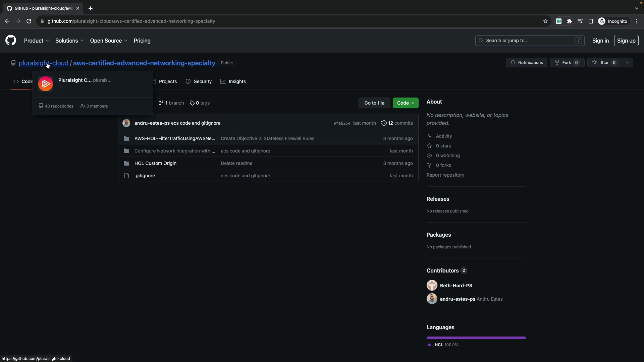This screenshot has width=644, height=362.
Task: Open the Solutions navigation menu
Action: (69, 41)
